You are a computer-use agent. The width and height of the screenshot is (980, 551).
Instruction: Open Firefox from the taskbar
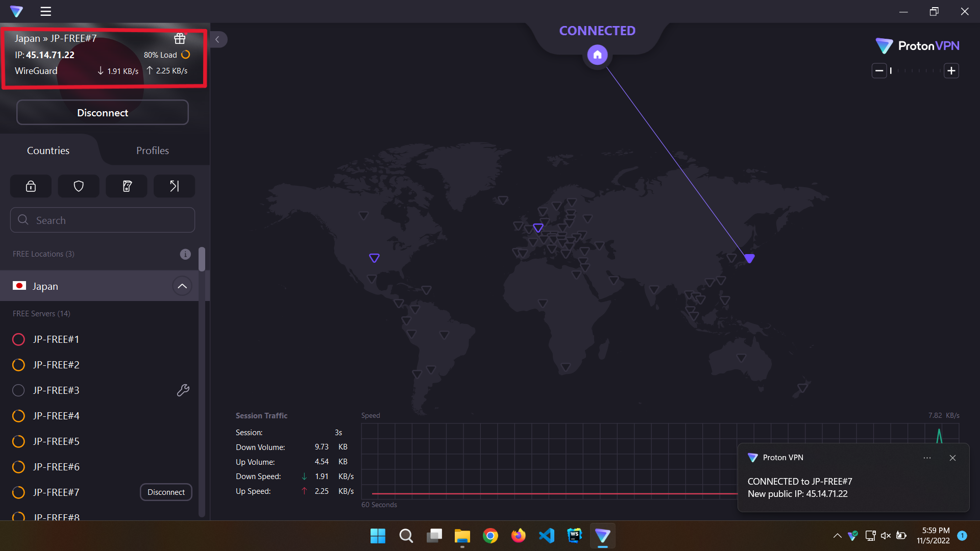518,536
